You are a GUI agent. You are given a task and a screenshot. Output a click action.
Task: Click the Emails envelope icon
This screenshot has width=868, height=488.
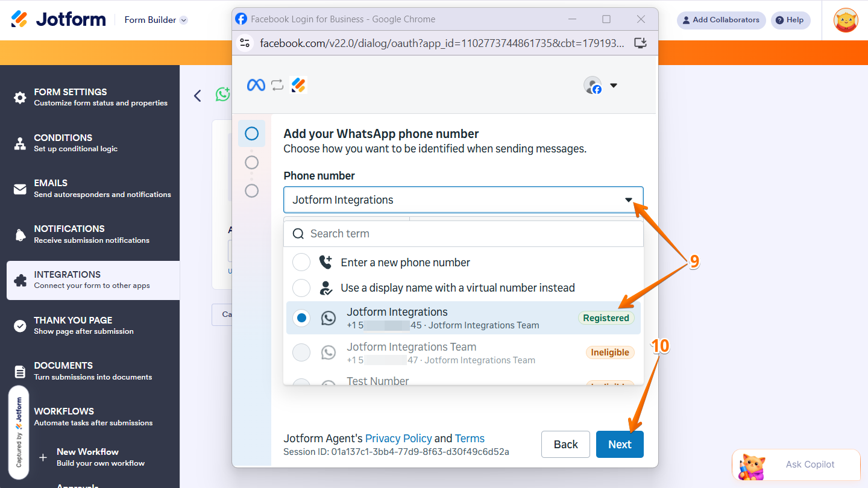[20, 189]
